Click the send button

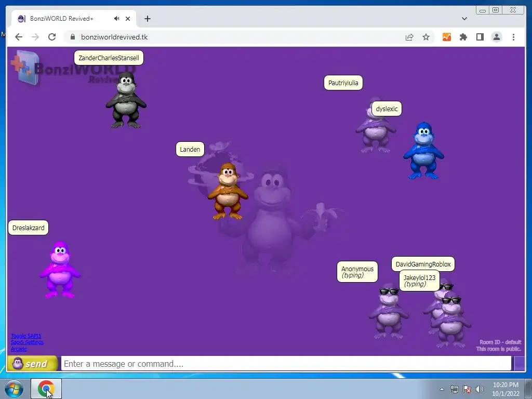click(33, 364)
